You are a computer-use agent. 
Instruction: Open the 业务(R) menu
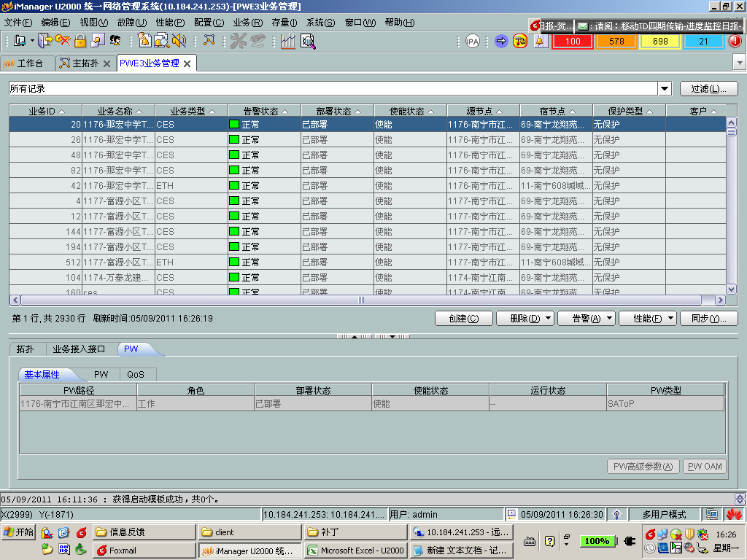(247, 23)
